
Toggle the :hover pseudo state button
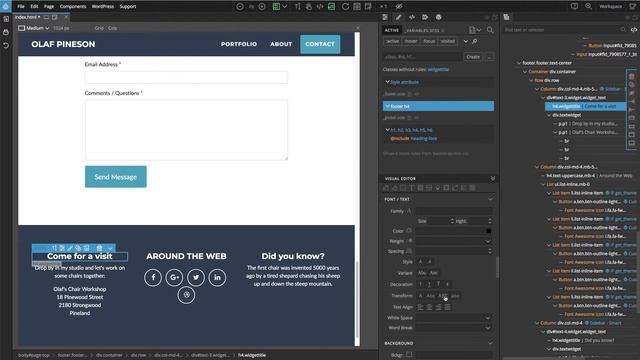coord(411,41)
